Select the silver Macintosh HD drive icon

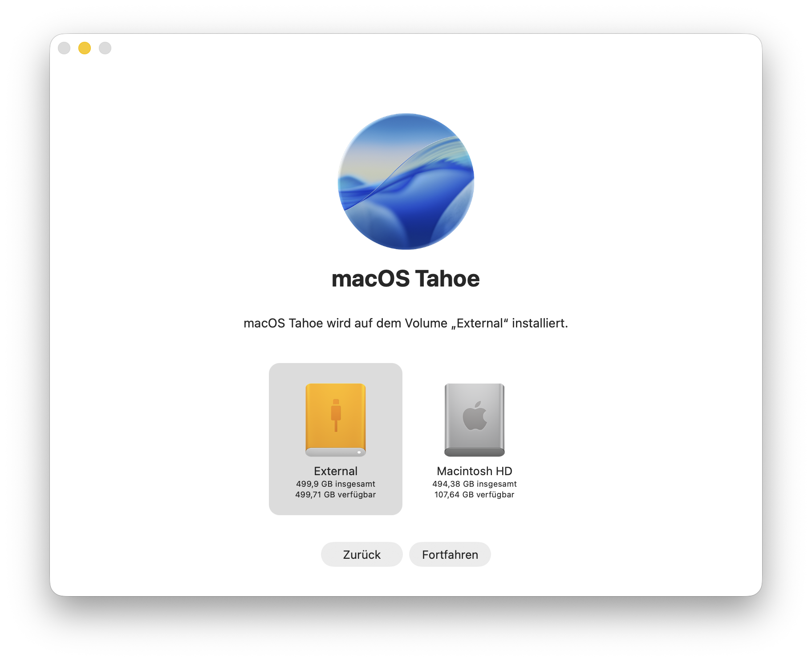pyautogui.click(x=475, y=420)
